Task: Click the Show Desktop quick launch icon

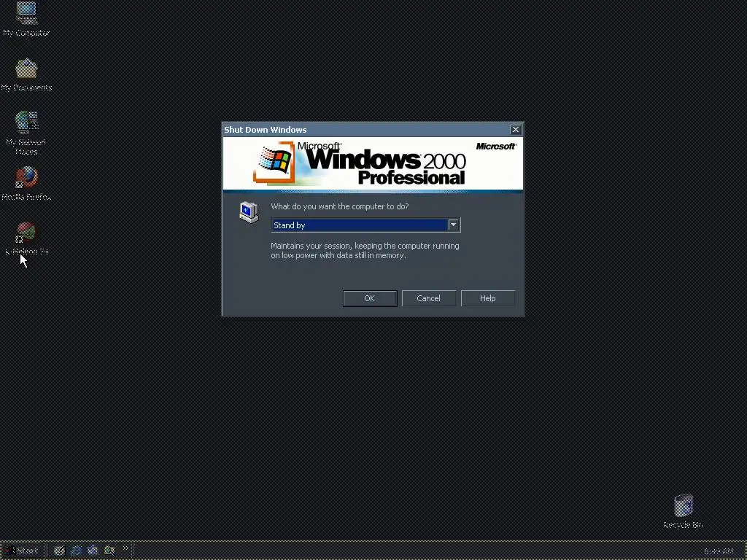Action: (x=59, y=551)
